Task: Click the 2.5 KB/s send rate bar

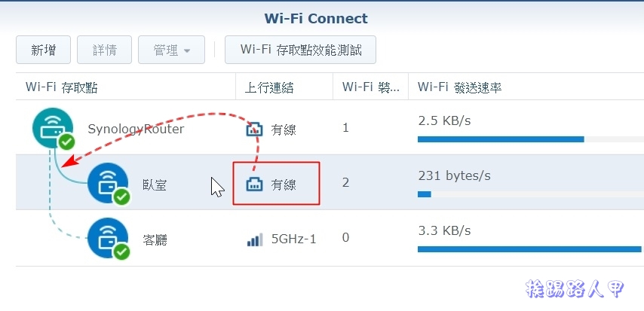Action: point(531,139)
